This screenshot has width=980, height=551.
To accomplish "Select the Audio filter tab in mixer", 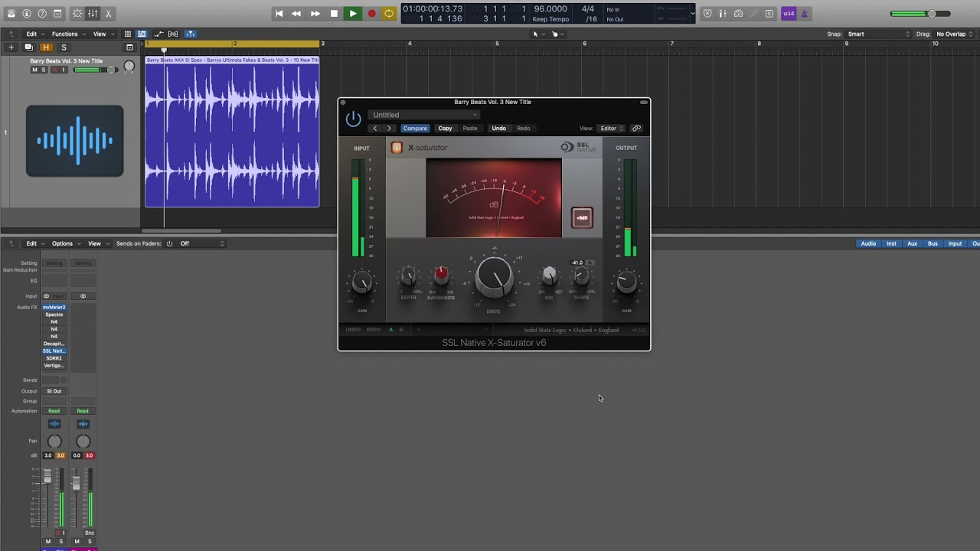I will click(868, 243).
